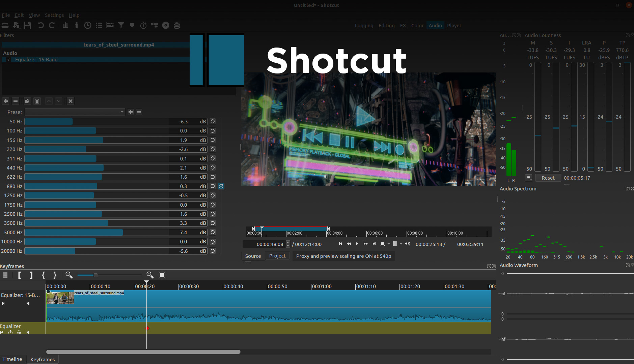
Task: Switch to the Source player tab
Action: [253, 256]
